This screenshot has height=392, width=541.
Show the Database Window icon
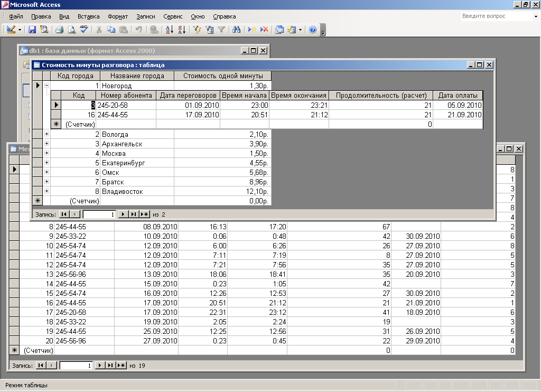279,30
